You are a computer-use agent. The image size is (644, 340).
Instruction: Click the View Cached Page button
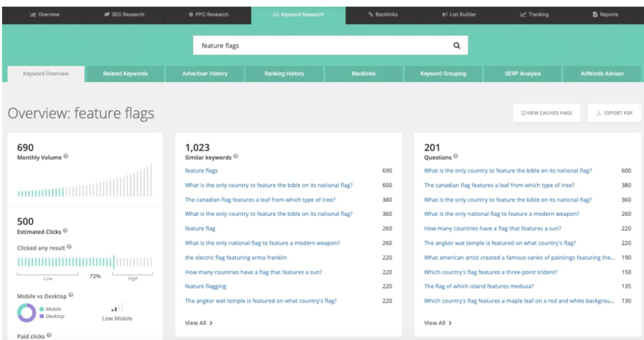click(547, 113)
